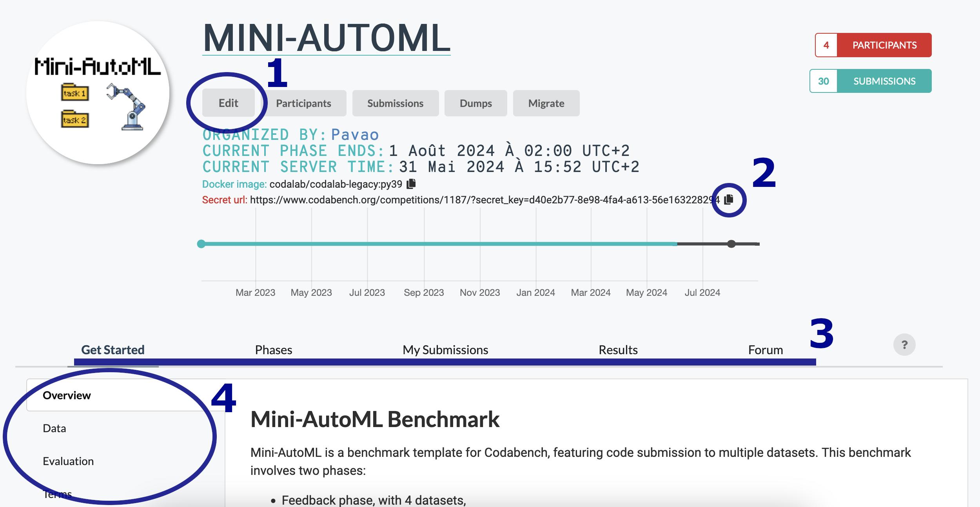Image resolution: width=980 pixels, height=507 pixels.
Task: Click the Migrate button
Action: tap(546, 103)
